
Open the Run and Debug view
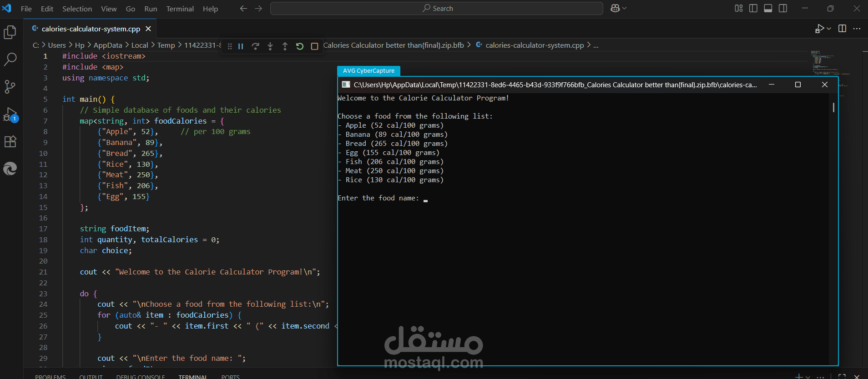10,115
